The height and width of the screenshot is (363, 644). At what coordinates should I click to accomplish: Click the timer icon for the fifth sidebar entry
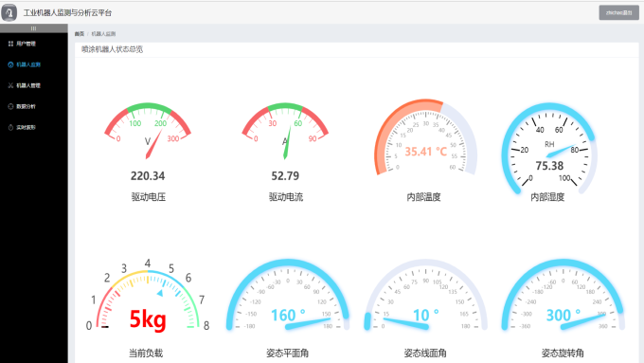[x=10, y=127]
